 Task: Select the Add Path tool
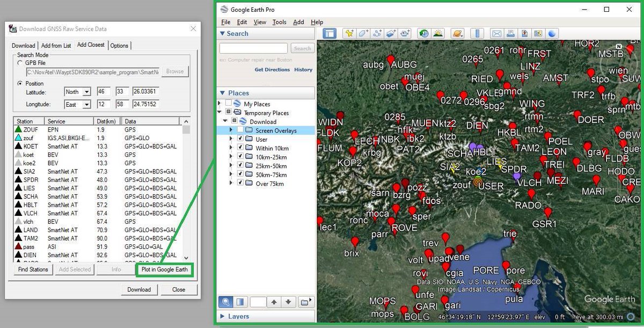pos(378,33)
